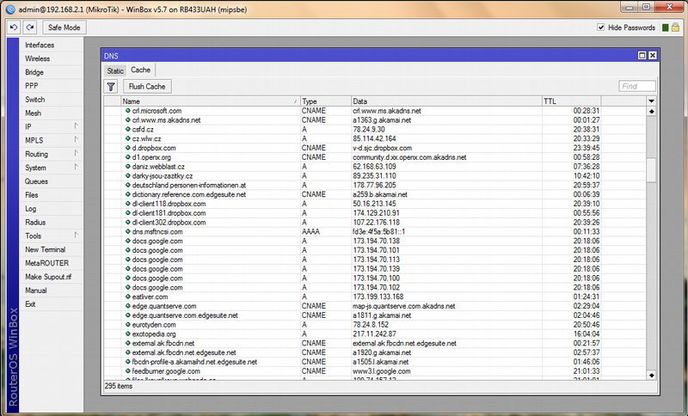Open the column selector dropdown arrow
This screenshot has width=688, height=416.
tap(651, 101)
